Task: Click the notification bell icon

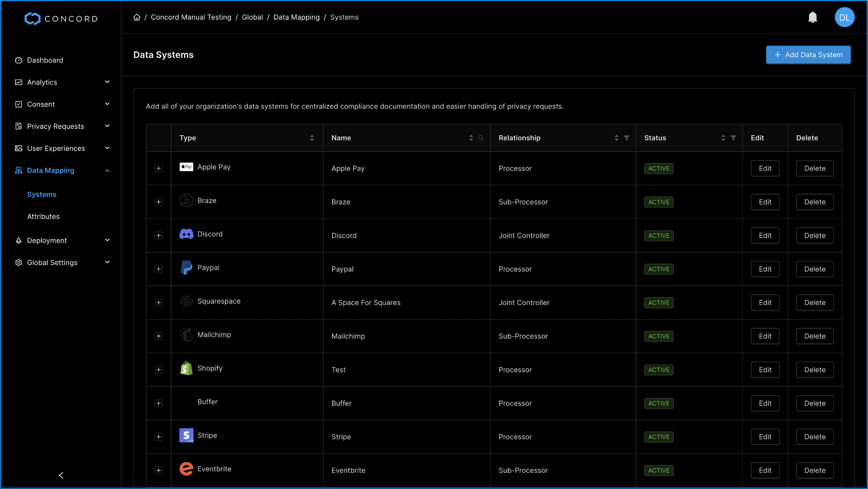Action: [812, 17]
